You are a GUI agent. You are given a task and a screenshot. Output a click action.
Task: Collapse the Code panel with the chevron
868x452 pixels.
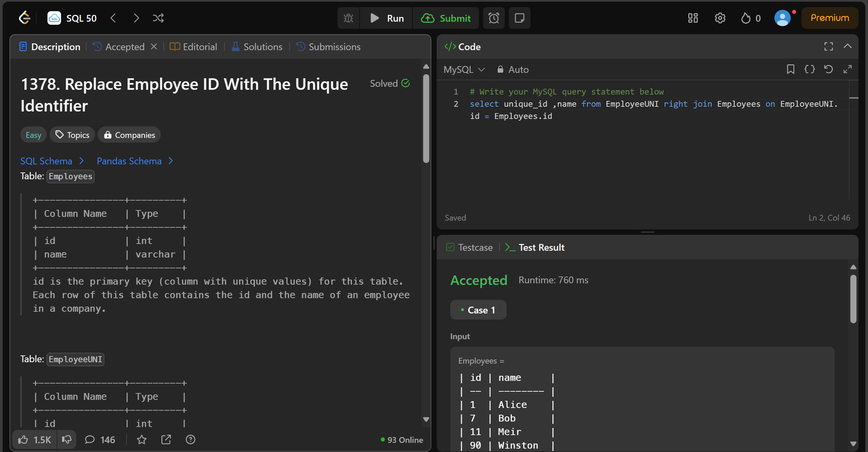[847, 46]
